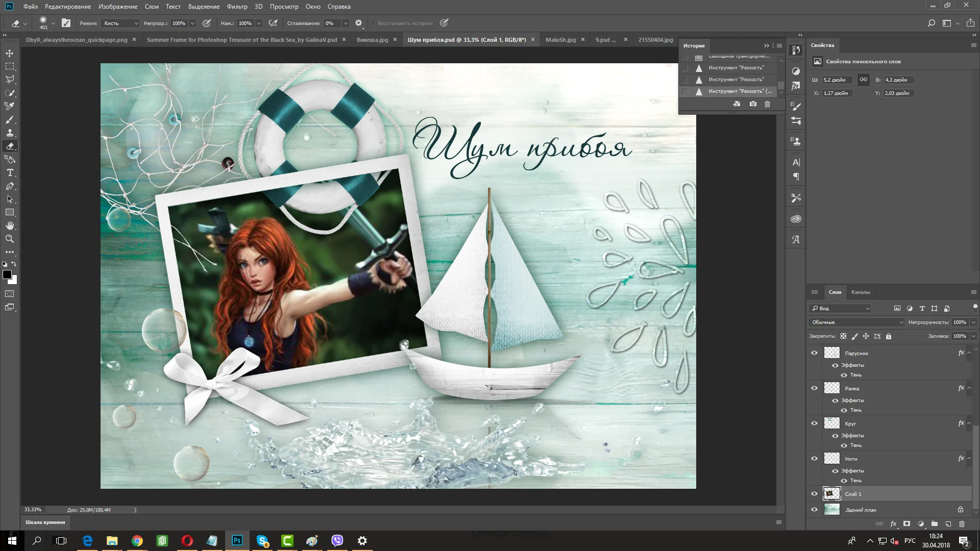
Task: Open the Режим Кисть dropdown
Action: (121, 23)
